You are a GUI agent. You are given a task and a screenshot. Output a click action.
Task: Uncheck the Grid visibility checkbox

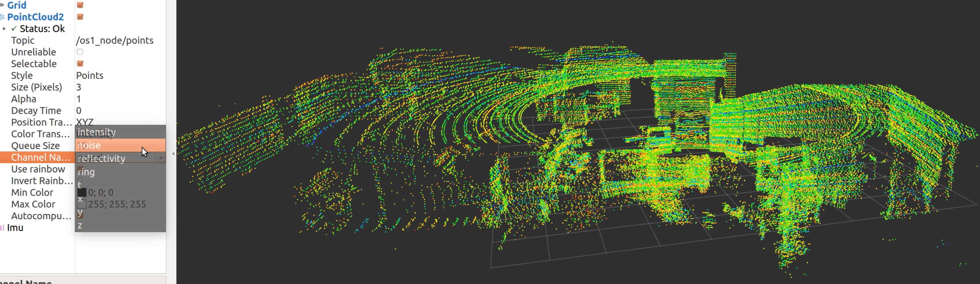click(x=80, y=5)
